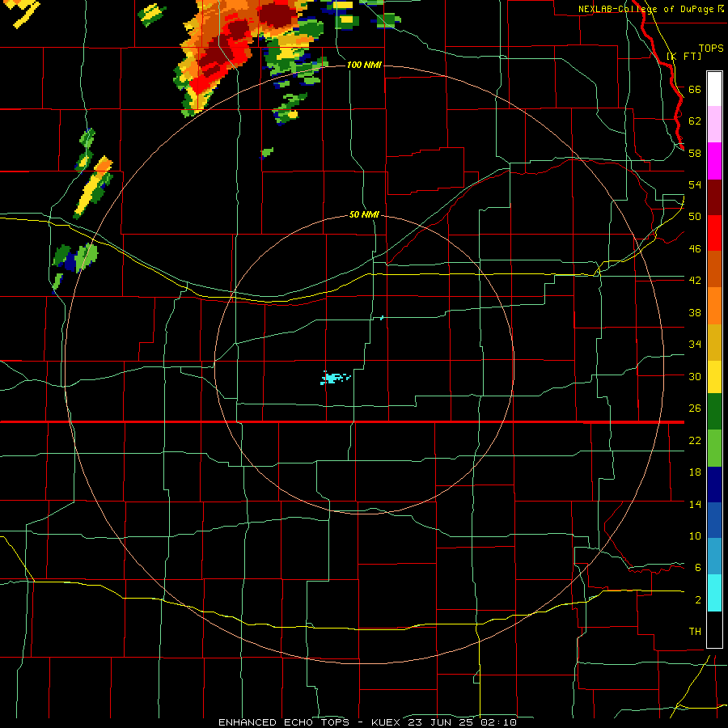Image resolution: width=728 pixels, height=728 pixels.
Task: Click the '50 NMI' range ring label
Action: coord(364,214)
